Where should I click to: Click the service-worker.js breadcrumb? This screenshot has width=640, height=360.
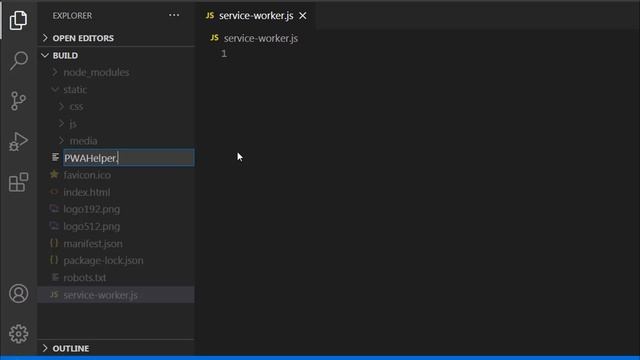click(x=261, y=38)
